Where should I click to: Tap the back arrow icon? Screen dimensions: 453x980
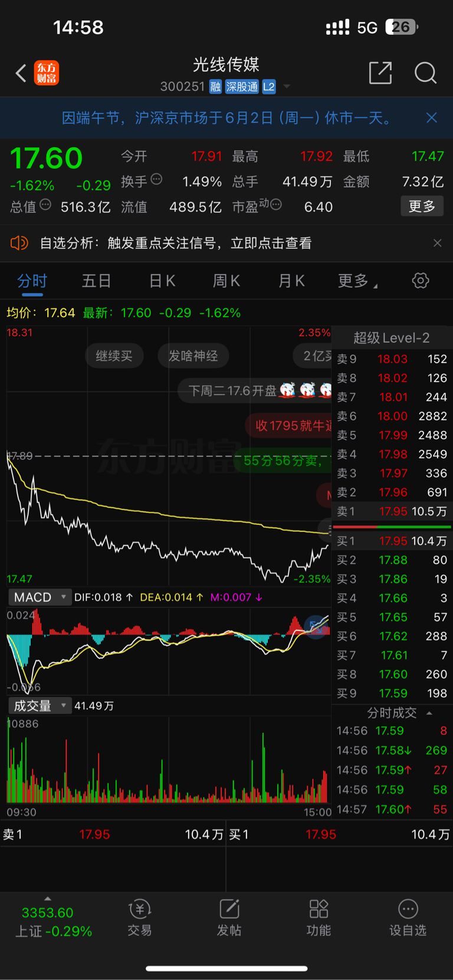[x=21, y=73]
